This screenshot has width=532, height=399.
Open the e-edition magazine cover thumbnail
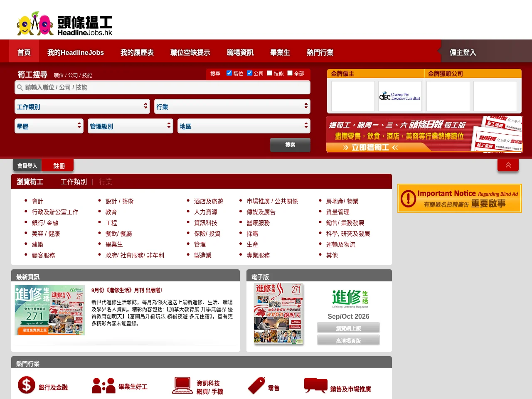tap(278, 313)
